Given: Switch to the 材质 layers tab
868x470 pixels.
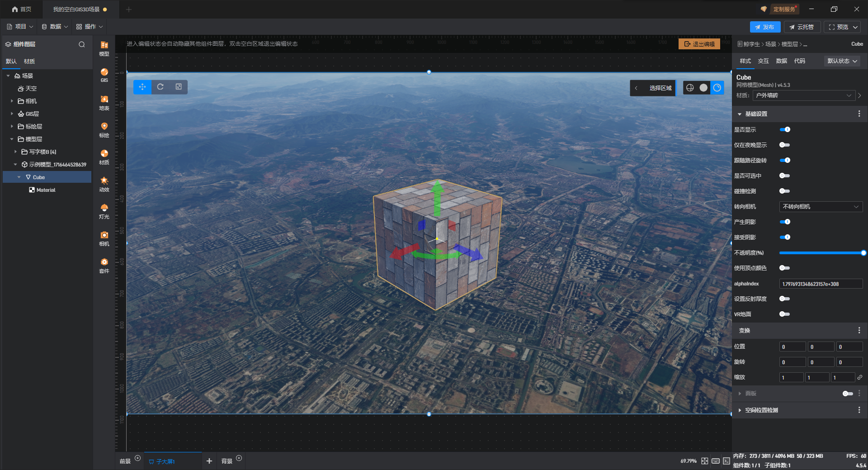Looking at the screenshot, I should pyautogui.click(x=29, y=62).
